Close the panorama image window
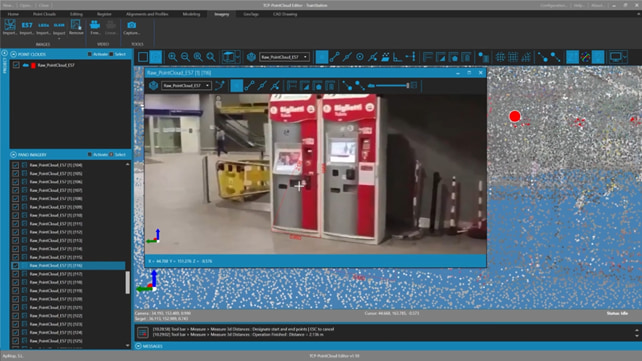The height and width of the screenshot is (361, 642). coord(481,73)
